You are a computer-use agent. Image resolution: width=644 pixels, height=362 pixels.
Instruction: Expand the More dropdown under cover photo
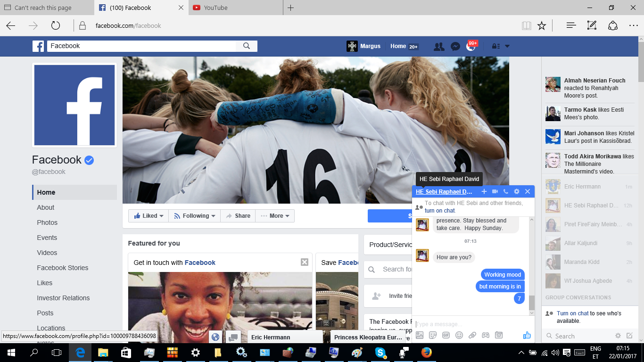point(275,216)
